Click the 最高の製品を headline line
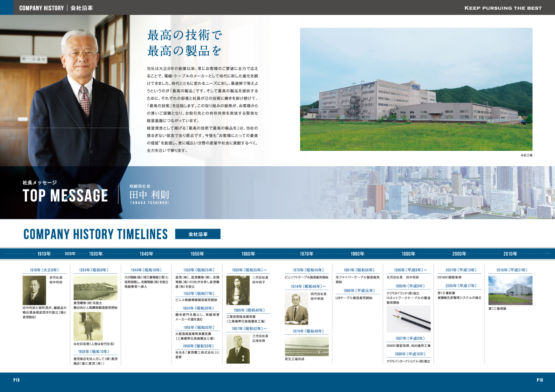Viewport: 555px width, 392px height. coord(185,51)
